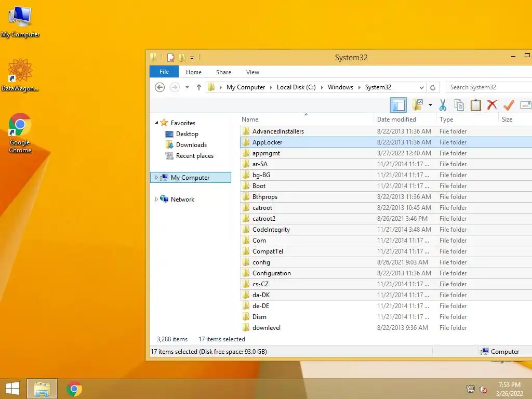
Task: Open the File ribbon tab
Action: pyautogui.click(x=164, y=72)
